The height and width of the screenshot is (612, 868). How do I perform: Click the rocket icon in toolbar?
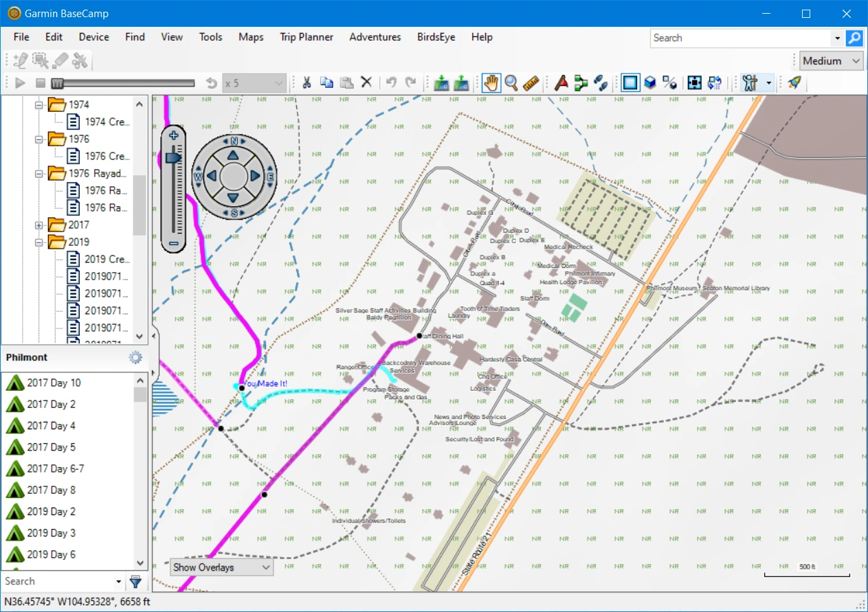tap(794, 83)
